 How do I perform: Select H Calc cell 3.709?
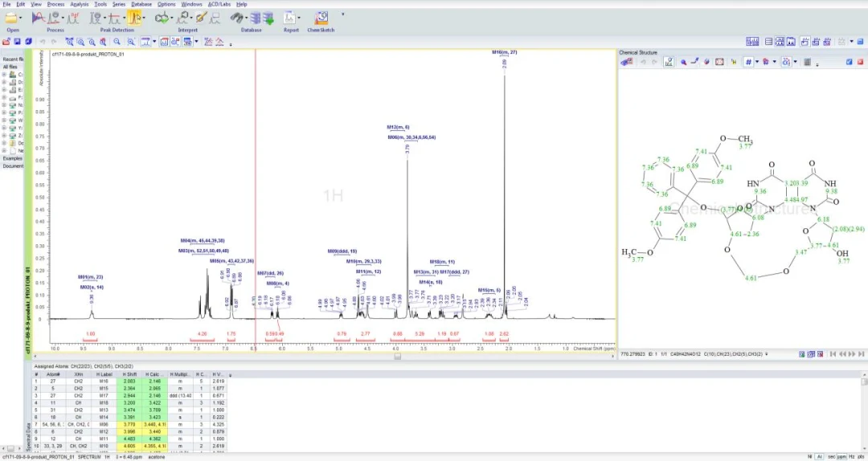(x=154, y=410)
